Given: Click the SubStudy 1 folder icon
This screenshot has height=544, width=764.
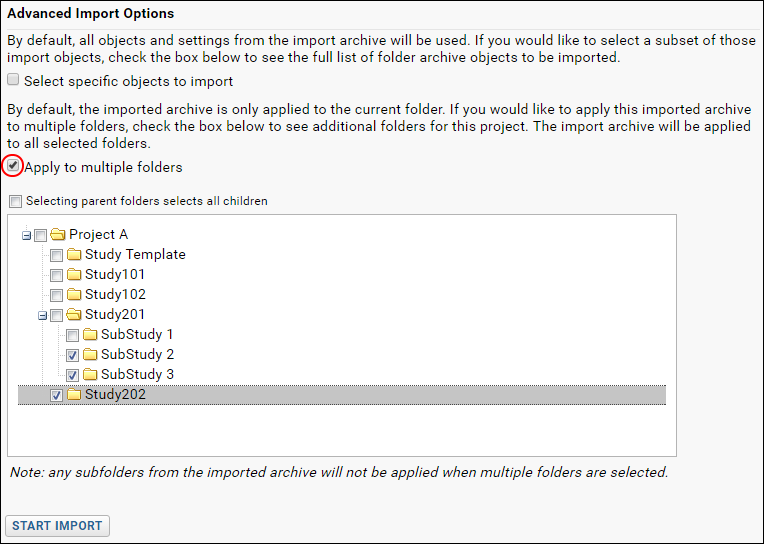Looking at the screenshot, I should pos(90,334).
